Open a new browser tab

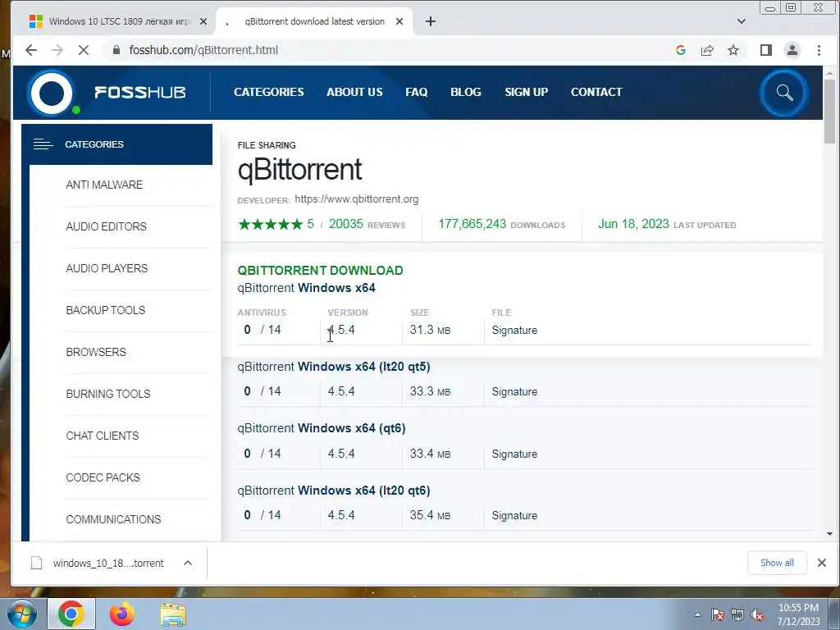point(430,21)
